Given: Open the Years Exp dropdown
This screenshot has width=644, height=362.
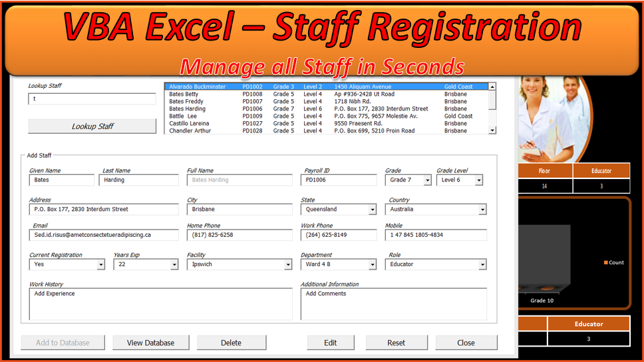Looking at the screenshot, I should (174, 265).
